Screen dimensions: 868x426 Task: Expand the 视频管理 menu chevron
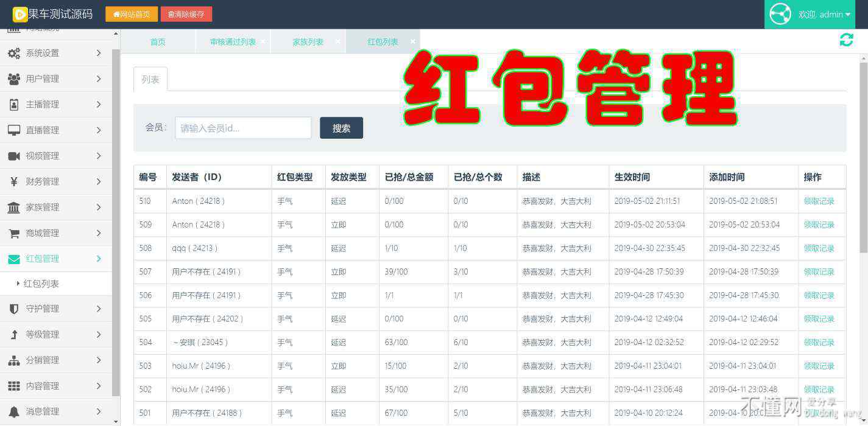tap(99, 156)
